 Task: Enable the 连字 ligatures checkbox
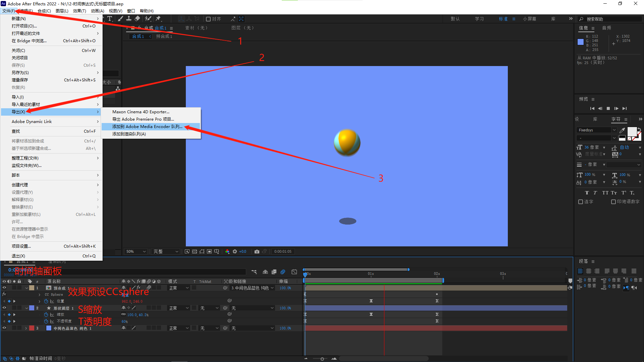click(x=581, y=202)
